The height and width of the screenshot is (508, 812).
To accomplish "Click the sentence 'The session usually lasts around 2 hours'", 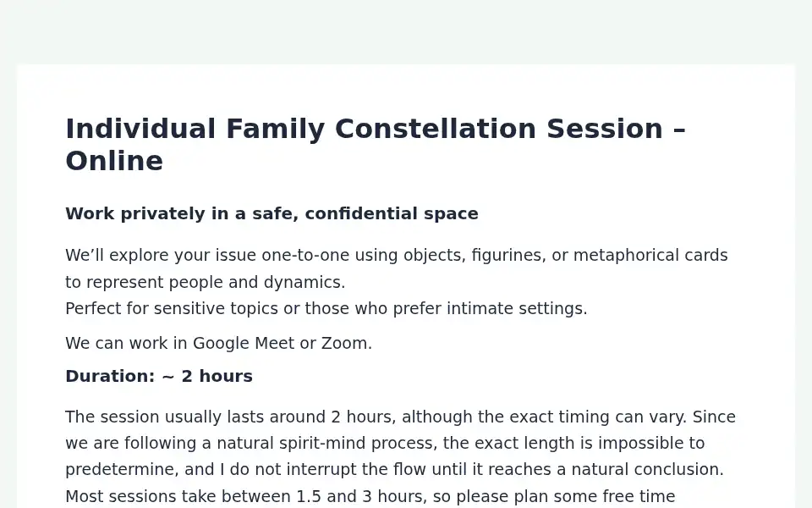I will 376,417.
